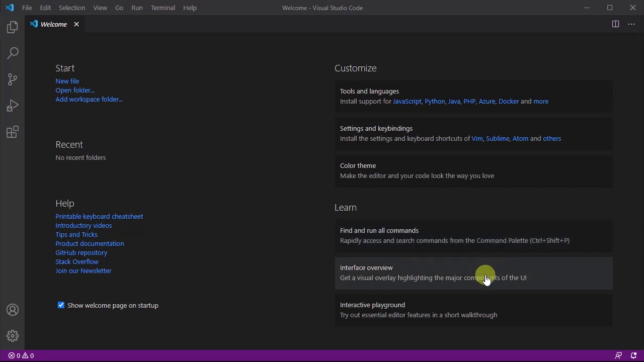This screenshot has width=644, height=362.
Task: Install Atom keybindings link
Action: 520,138
